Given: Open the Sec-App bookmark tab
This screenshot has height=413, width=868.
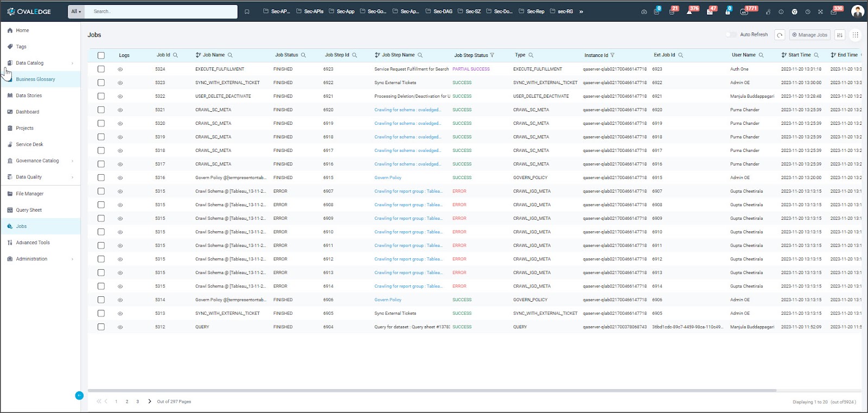Looking at the screenshot, I should pos(342,11).
